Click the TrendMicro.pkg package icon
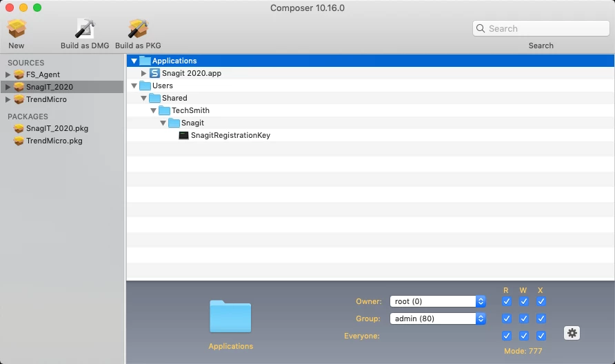The height and width of the screenshot is (364, 615). tap(19, 141)
